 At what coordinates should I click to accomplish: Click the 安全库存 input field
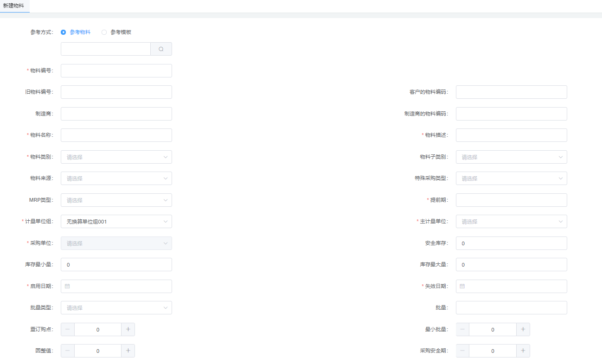pyautogui.click(x=511, y=243)
